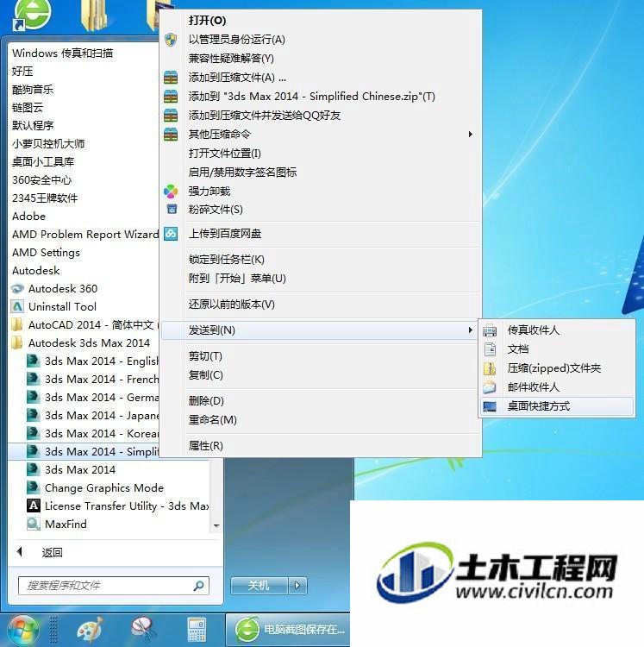Open 2345王牌软件 folder
Viewport: 644px width, 647px height.
45,198
